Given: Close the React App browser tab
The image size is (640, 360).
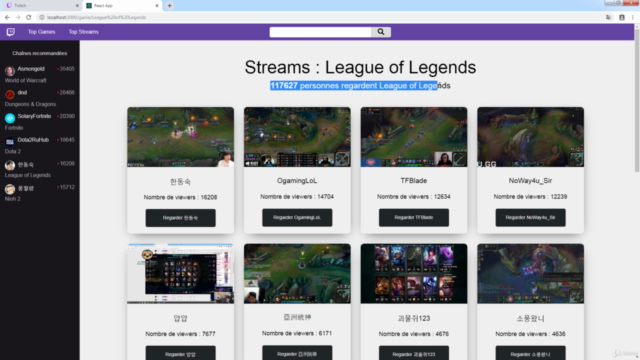Looking at the screenshot, I should [157, 6].
